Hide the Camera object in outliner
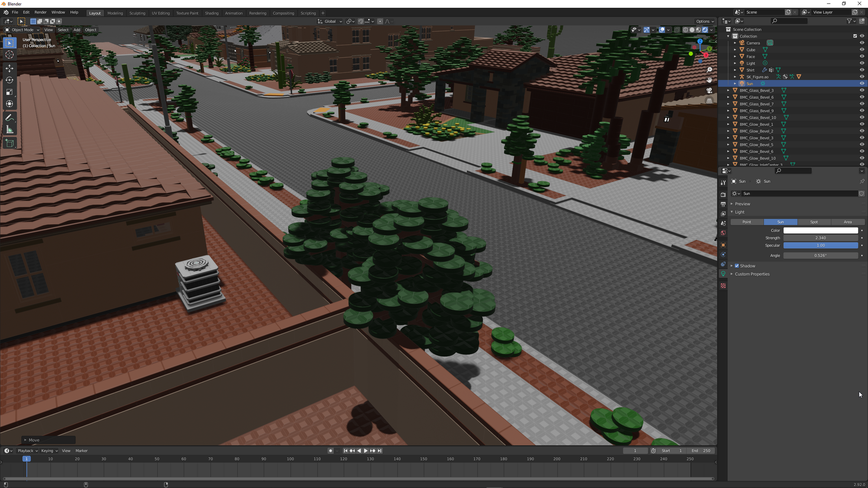868x488 pixels. pyautogui.click(x=862, y=43)
